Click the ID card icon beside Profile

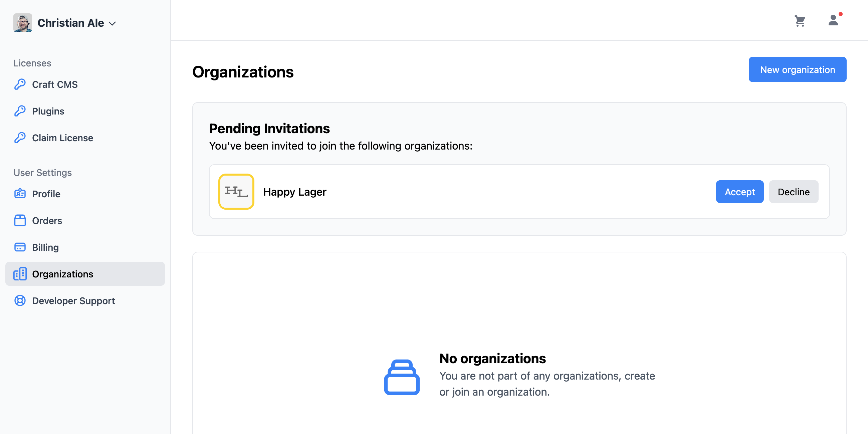pyautogui.click(x=20, y=194)
